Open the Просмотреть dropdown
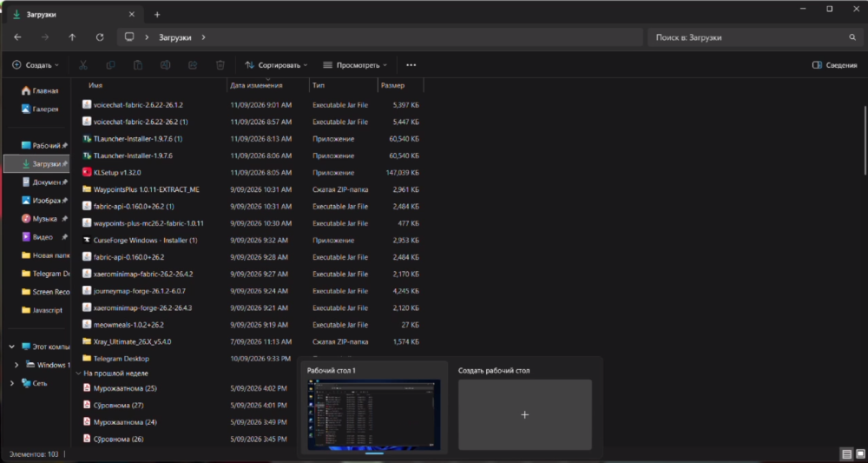This screenshot has width=868, height=463. click(355, 65)
